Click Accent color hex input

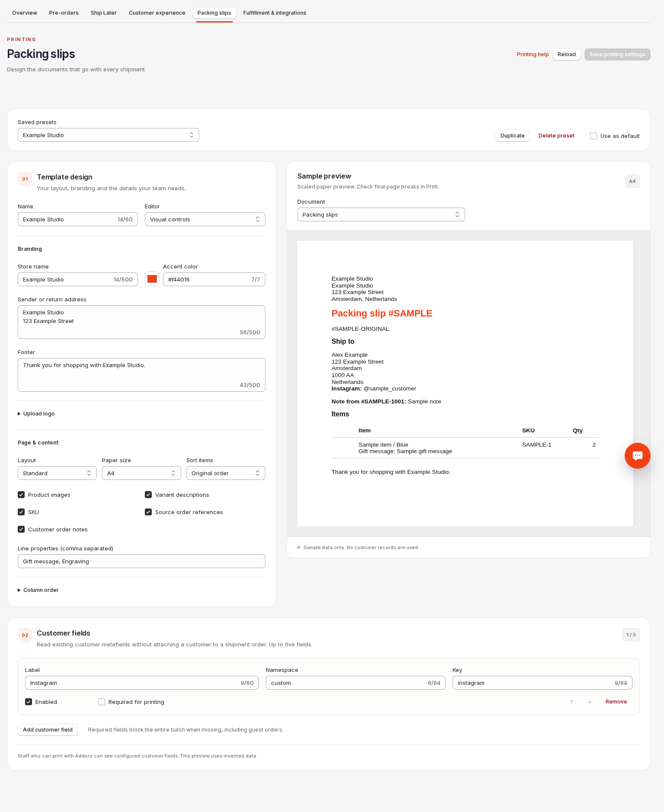pyautogui.click(x=214, y=279)
